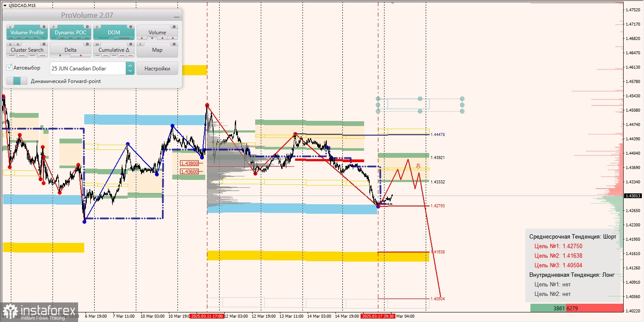Viewport: 644px width, 322px height.
Task: Click the M hotkey badge on Cumulative Δ
Action: pos(97,44)
